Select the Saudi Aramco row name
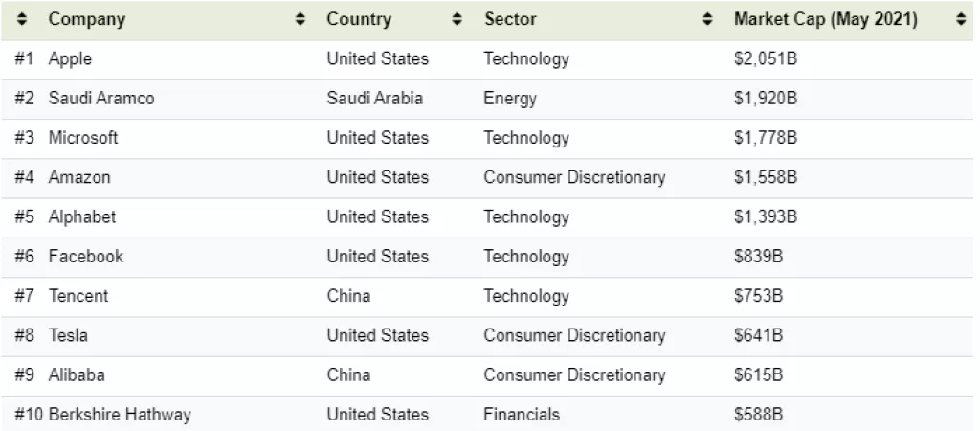980x431 pixels. click(100, 99)
